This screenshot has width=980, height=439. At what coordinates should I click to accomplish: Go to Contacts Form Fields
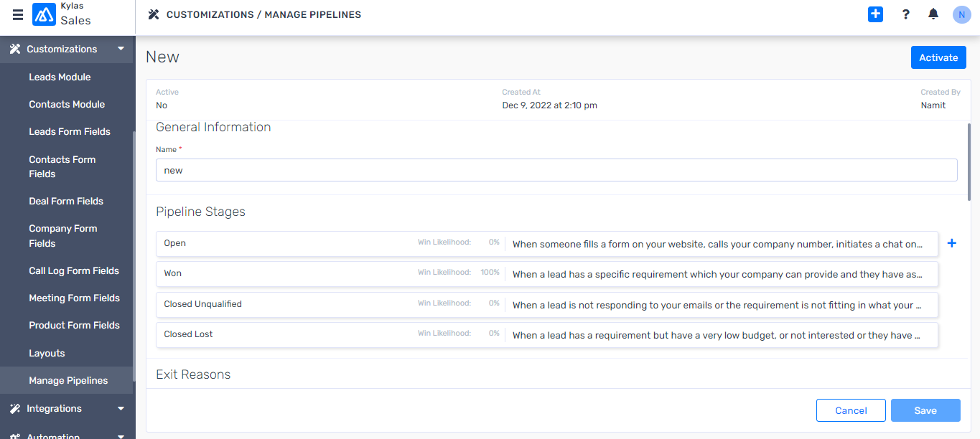(x=62, y=166)
